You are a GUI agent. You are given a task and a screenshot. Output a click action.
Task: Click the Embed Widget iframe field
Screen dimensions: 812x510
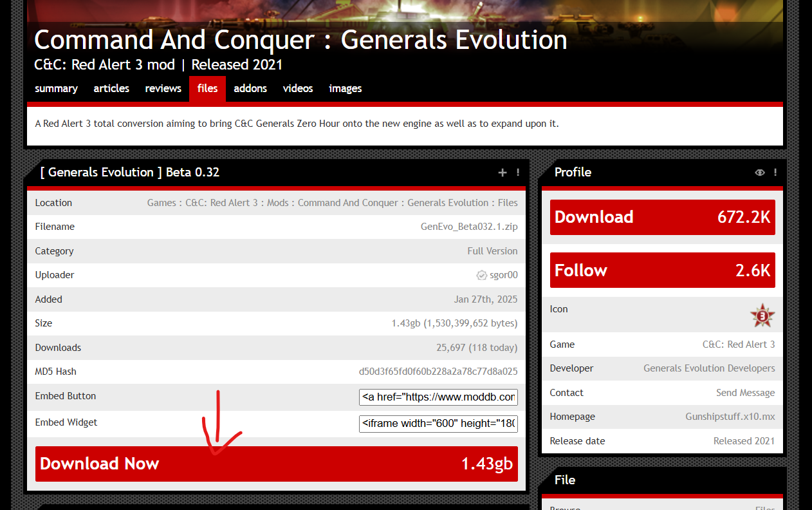[438, 423]
